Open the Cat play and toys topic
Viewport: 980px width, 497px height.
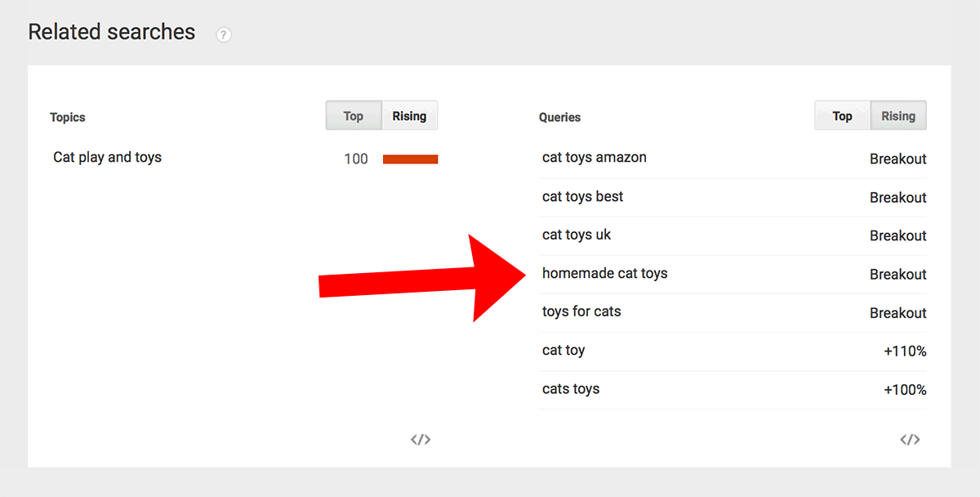(x=107, y=157)
